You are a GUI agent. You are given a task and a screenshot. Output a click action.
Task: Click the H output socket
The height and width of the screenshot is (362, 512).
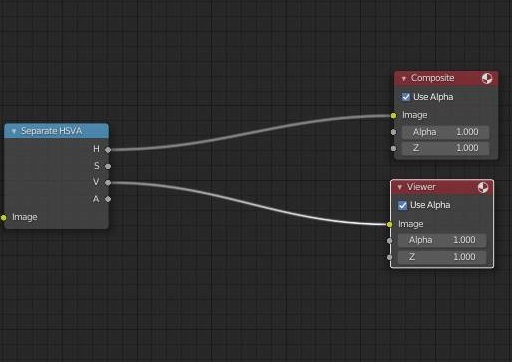(x=108, y=150)
